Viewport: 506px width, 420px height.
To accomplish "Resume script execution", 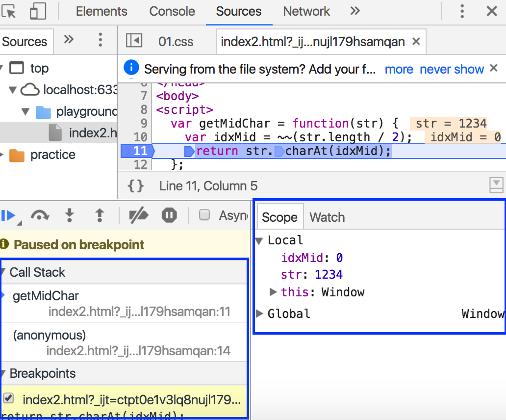I will pyautogui.click(x=8, y=216).
